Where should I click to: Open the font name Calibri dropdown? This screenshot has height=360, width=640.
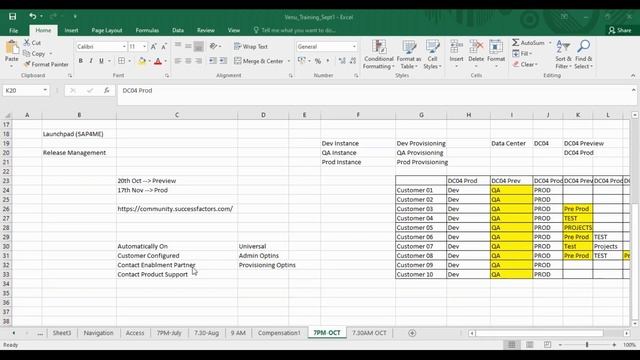(124, 47)
